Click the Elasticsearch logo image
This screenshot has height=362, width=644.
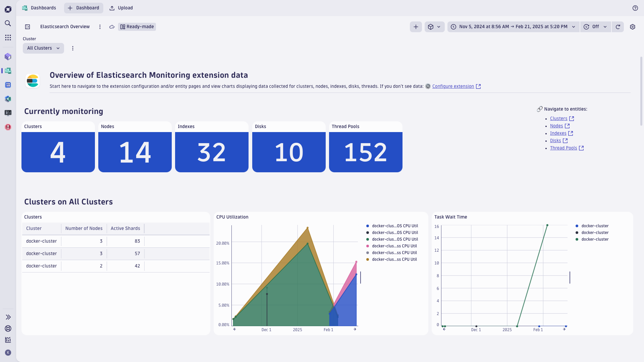coord(33,81)
